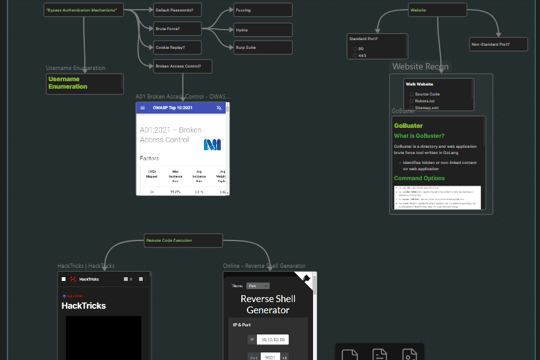This screenshot has width=540, height=360.
Task: Click the IP address input field
Action: pos(273,339)
